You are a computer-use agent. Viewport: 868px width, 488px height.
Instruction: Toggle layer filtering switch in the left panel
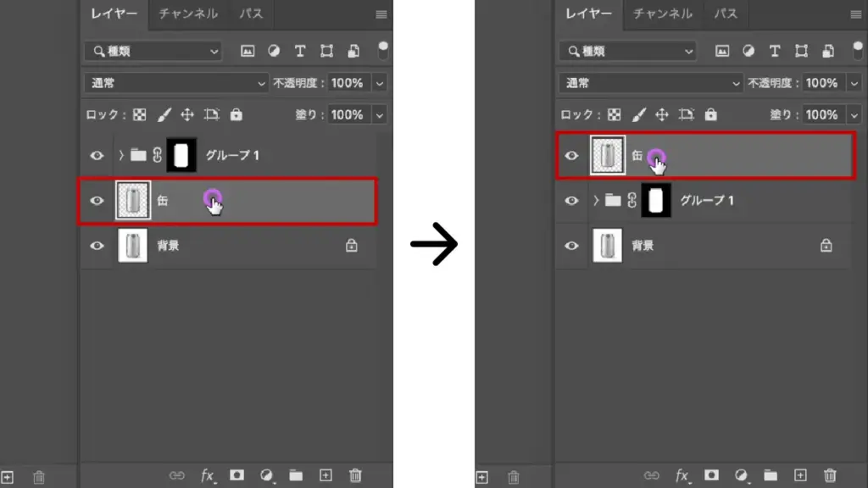[383, 49]
